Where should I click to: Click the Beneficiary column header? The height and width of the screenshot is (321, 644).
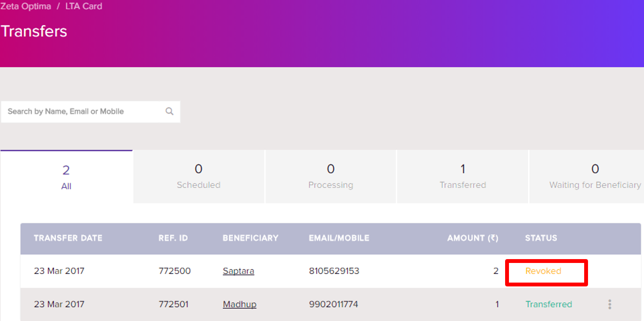pyautogui.click(x=250, y=238)
